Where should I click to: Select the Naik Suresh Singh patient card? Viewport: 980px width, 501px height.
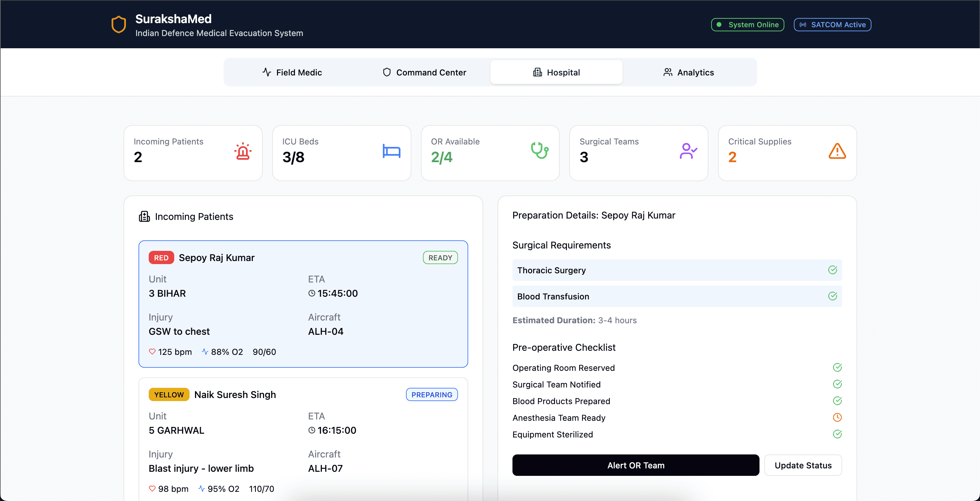(303, 439)
